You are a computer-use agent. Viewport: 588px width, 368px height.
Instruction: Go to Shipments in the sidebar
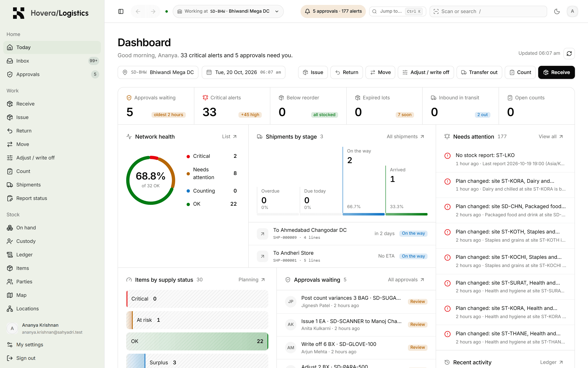pyautogui.click(x=52, y=185)
